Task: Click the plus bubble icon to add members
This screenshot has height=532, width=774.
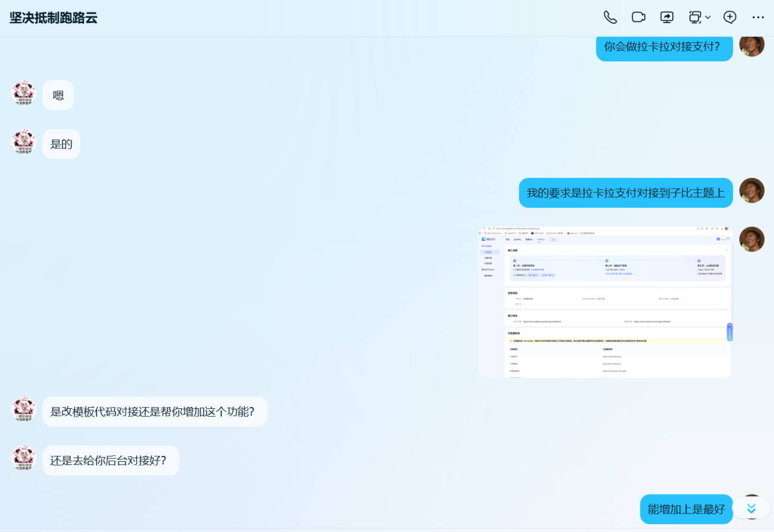Action: pyautogui.click(x=730, y=17)
